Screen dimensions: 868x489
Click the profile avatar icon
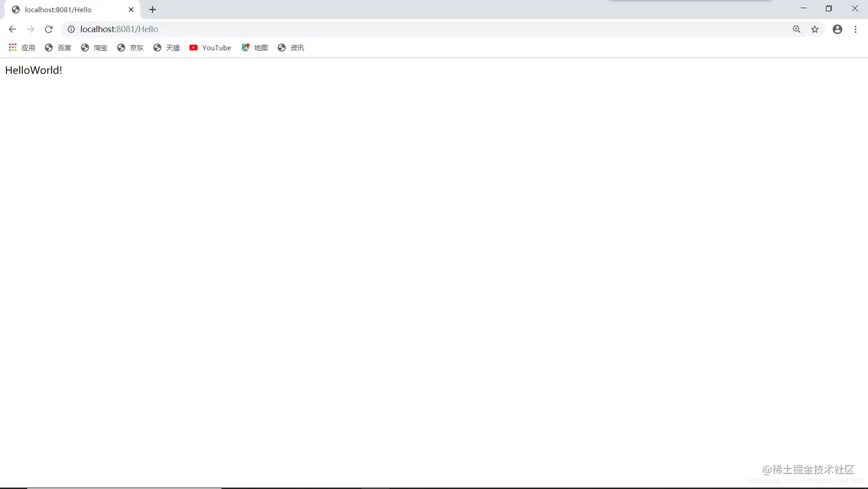837,29
